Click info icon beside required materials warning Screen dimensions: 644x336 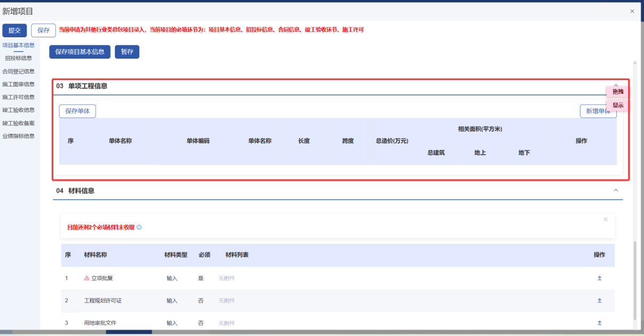[x=139, y=227]
